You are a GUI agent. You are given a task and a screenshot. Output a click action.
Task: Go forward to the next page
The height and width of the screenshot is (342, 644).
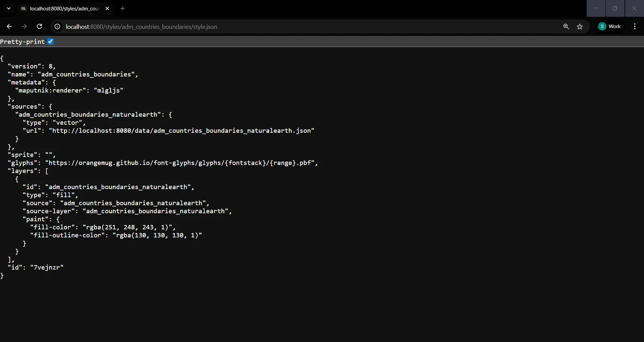coord(24,27)
